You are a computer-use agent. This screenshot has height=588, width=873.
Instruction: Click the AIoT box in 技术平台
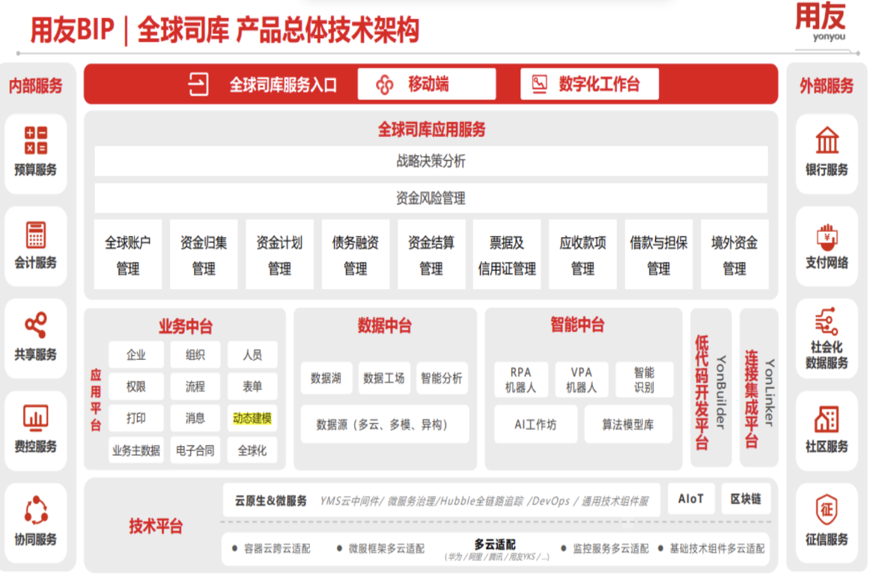pyautogui.click(x=691, y=499)
